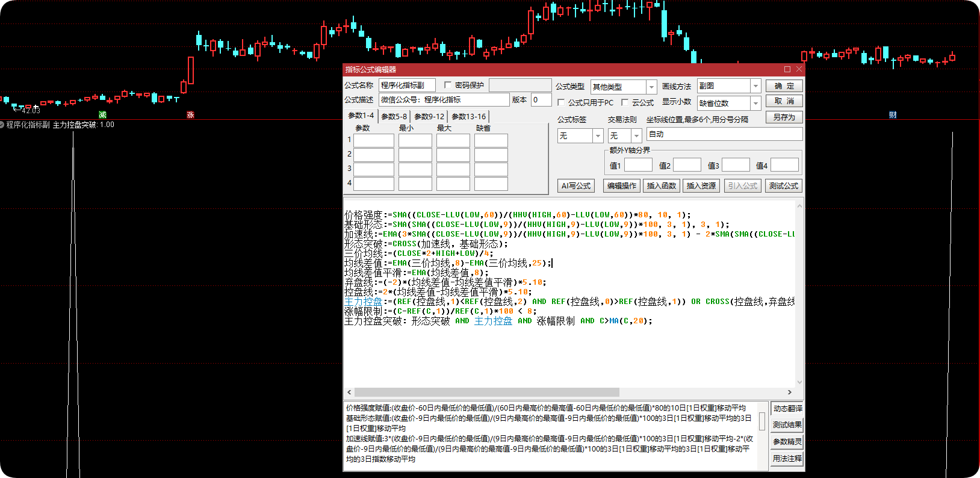
Task: Click the 插入函数 button
Action: tap(662, 186)
